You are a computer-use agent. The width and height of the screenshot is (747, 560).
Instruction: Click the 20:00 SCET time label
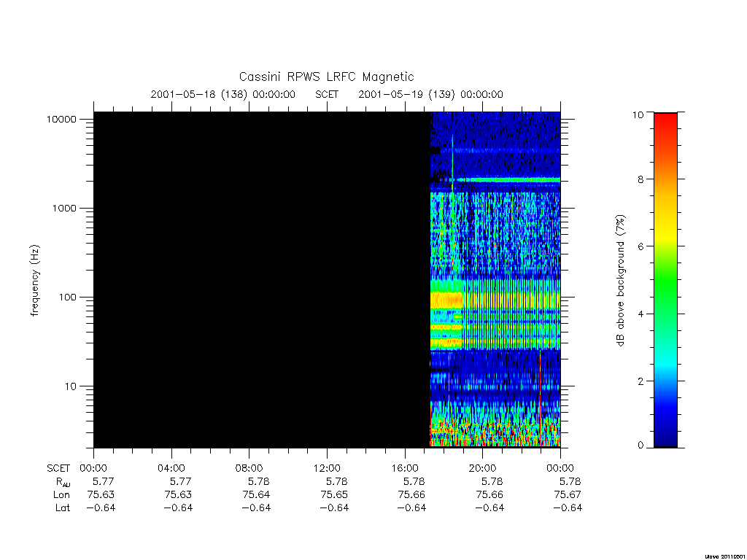(x=483, y=468)
